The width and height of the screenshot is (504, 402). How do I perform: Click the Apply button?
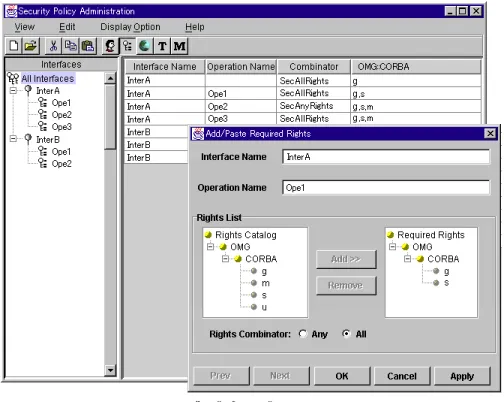tap(462, 376)
